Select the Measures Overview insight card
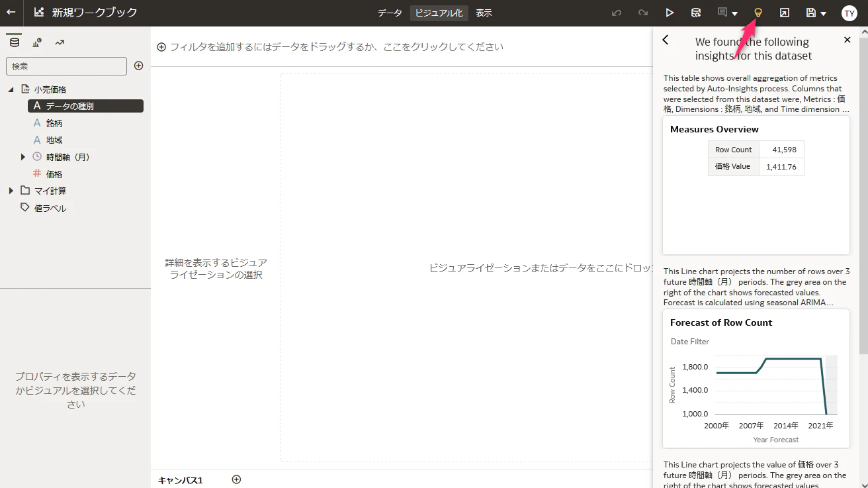Image resolution: width=868 pixels, height=488 pixels. [756, 185]
